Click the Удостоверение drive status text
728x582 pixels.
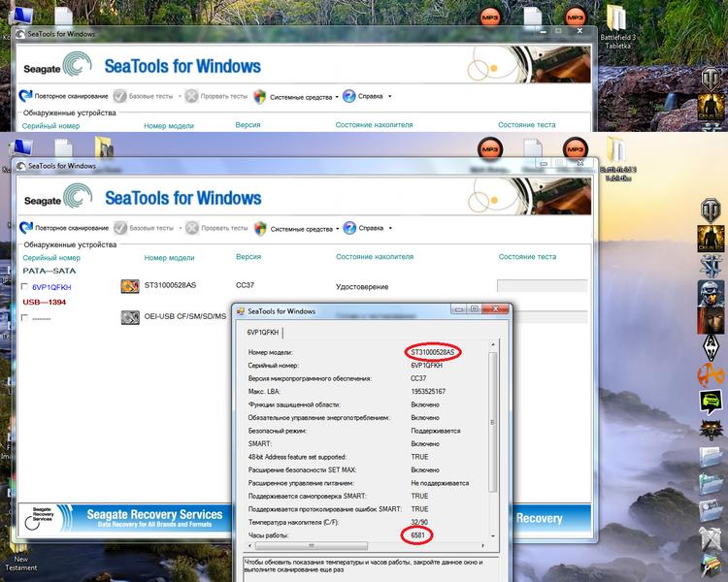click(362, 287)
